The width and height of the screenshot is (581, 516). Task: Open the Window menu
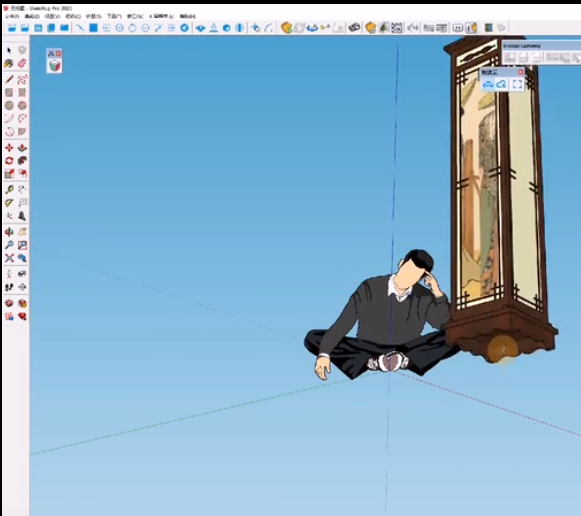point(135,16)
